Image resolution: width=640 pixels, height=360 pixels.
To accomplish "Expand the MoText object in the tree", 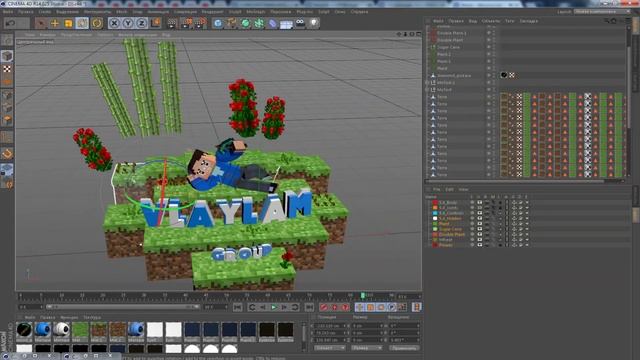I will pos(427,89).
